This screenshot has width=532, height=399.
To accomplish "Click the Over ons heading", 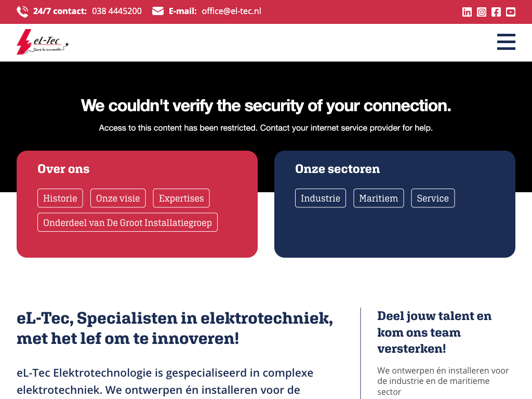I will (63, 169).
